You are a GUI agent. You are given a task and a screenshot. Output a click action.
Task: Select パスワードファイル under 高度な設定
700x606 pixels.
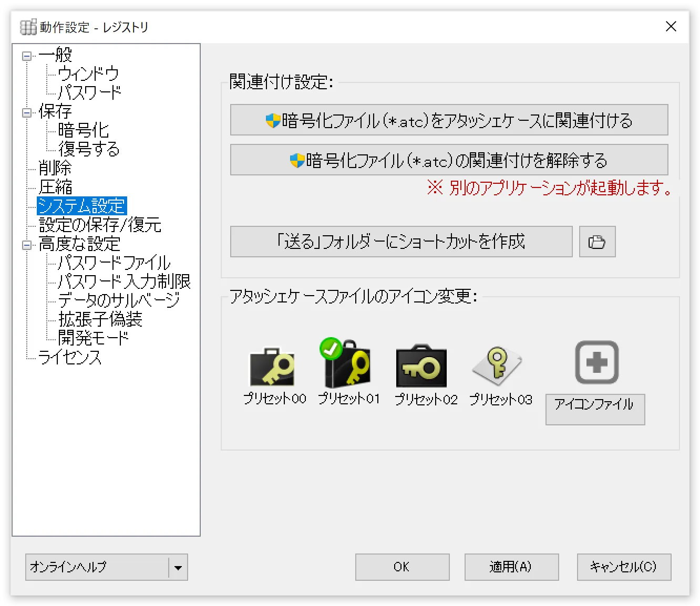(114, 263)
